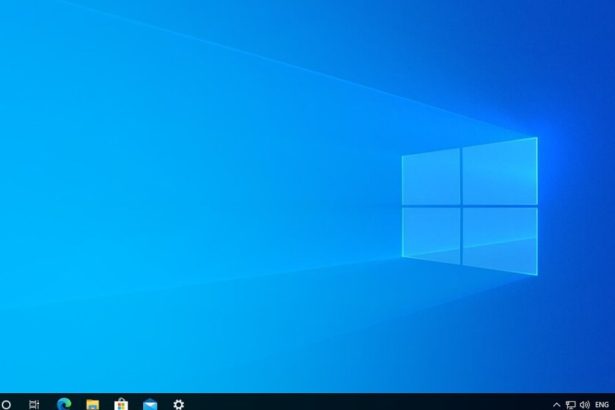Open Cortana circle on the taskbar
This screenshot has width=615, height=410.
tap(6, 405)
